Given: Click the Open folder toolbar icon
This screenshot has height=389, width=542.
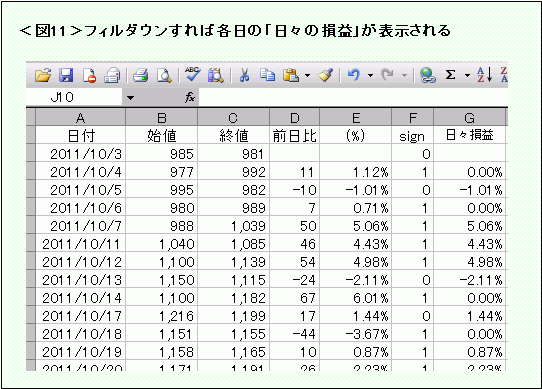Looking at the screenshot, I should click(x=43, y=75).
